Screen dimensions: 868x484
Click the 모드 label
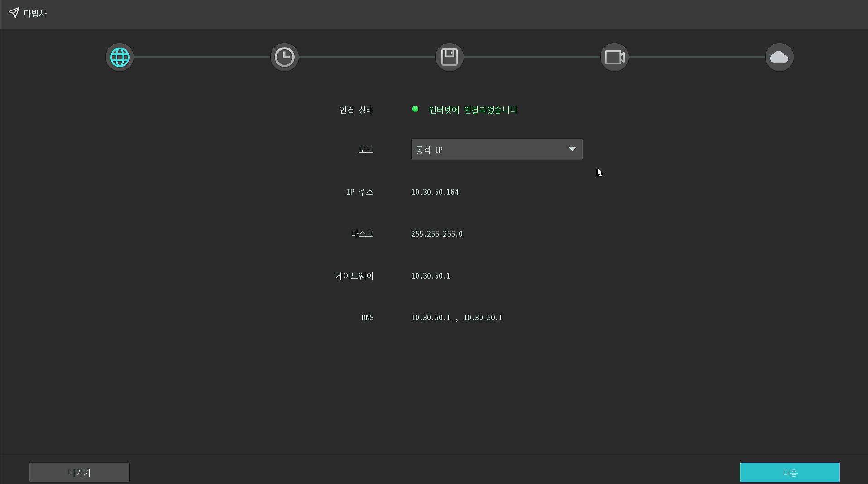click(366, 150)
